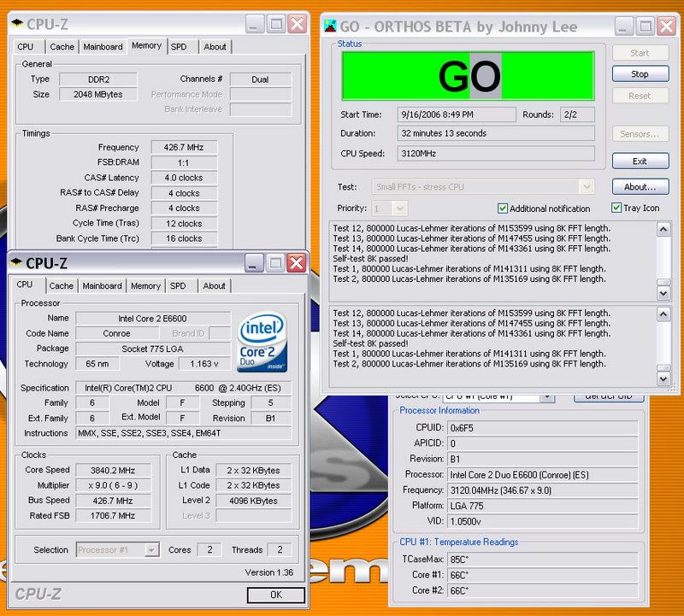Viewport: 684px width, 616px height.
Task: Switch to the SPD tab in lower CPU-Z
Action: pos(178,286)
